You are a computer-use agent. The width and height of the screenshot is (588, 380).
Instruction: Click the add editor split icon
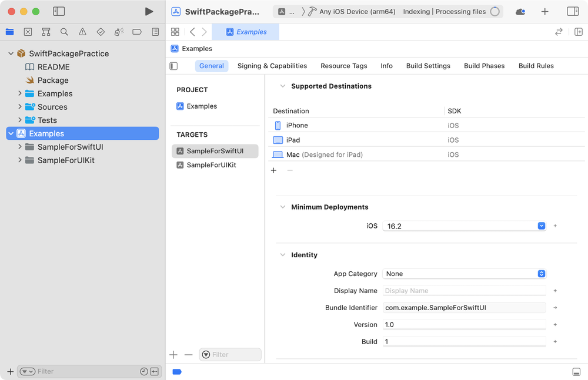[578, 32]
